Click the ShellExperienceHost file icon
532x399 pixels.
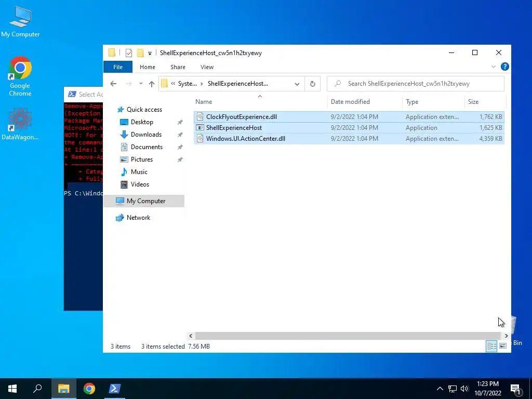(200, 128)
